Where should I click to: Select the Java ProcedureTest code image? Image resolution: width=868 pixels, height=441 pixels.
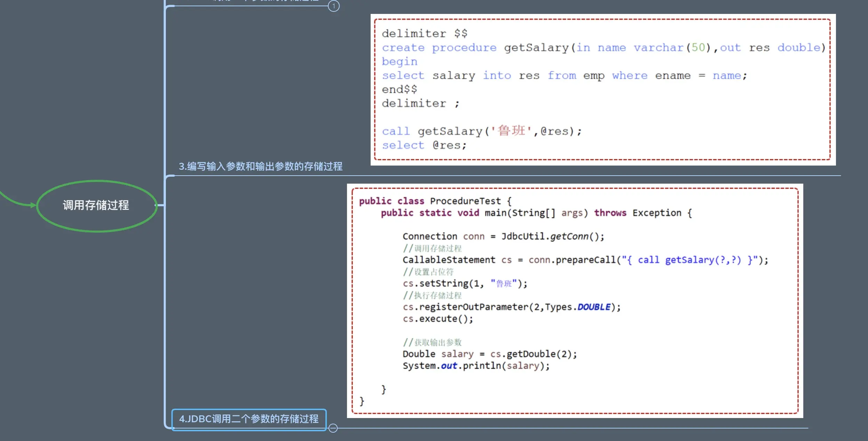click(574, 301)
